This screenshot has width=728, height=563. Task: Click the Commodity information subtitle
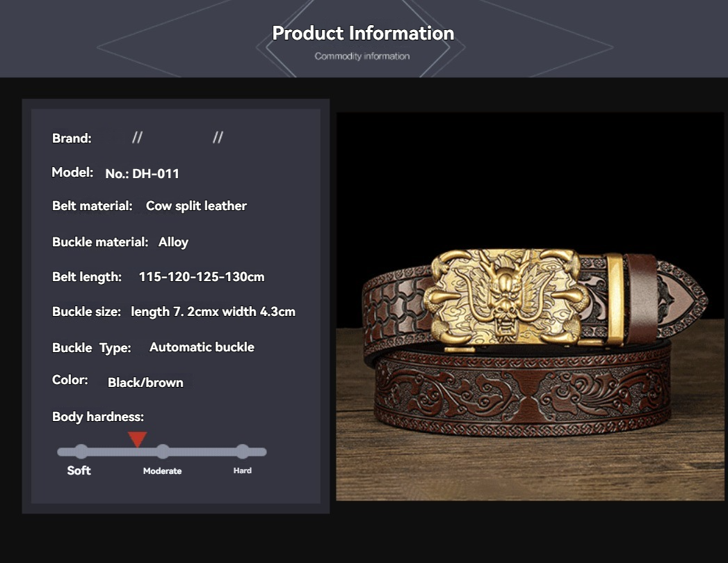click(x=362, y=56)
